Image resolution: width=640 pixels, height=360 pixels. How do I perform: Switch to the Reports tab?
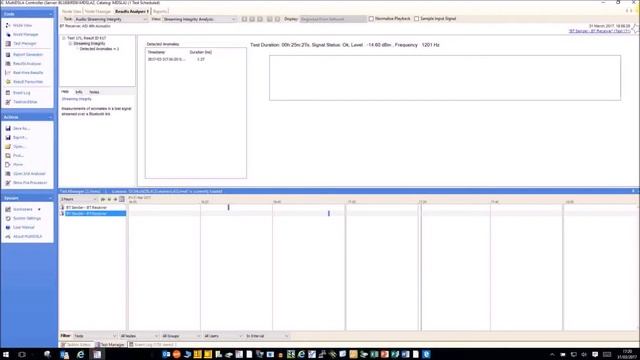[x=160, y=11]
